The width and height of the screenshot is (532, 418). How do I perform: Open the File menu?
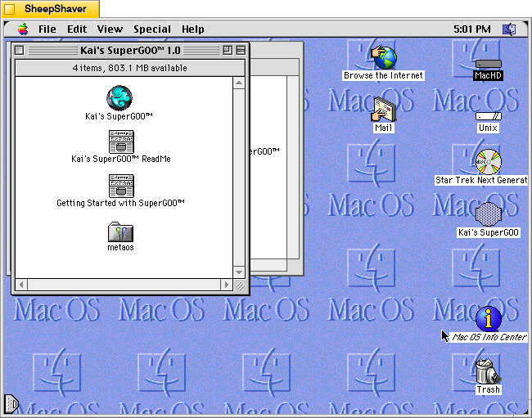(47, 29)
